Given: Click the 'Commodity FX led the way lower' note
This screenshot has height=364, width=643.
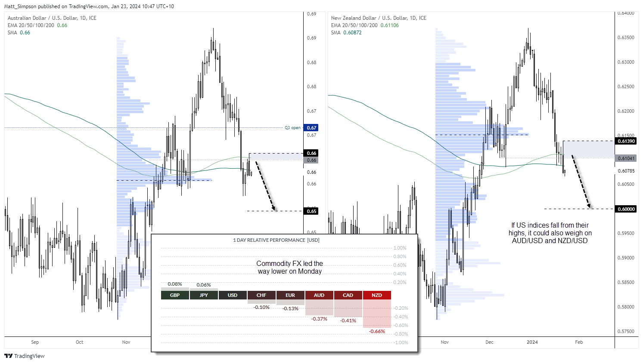Looking at the screenshot, I should pos(289,267).
